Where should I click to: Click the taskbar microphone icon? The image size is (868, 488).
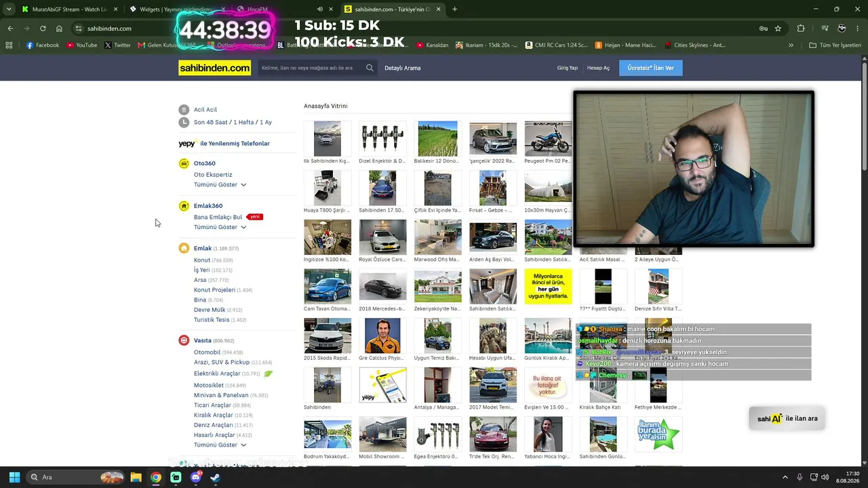click(x=800, y=477)
